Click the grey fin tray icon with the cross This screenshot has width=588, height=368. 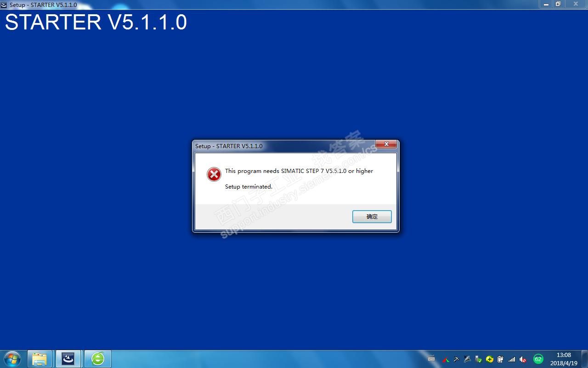tap(467, 359)
